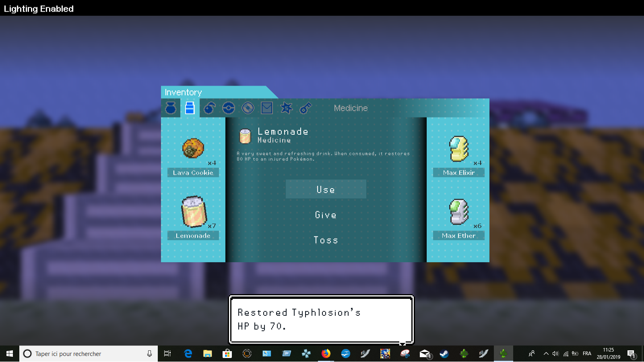Click the Windows search box in taskbar
Viewport: 644px width, 362px height.
click(x=89, y=354)
